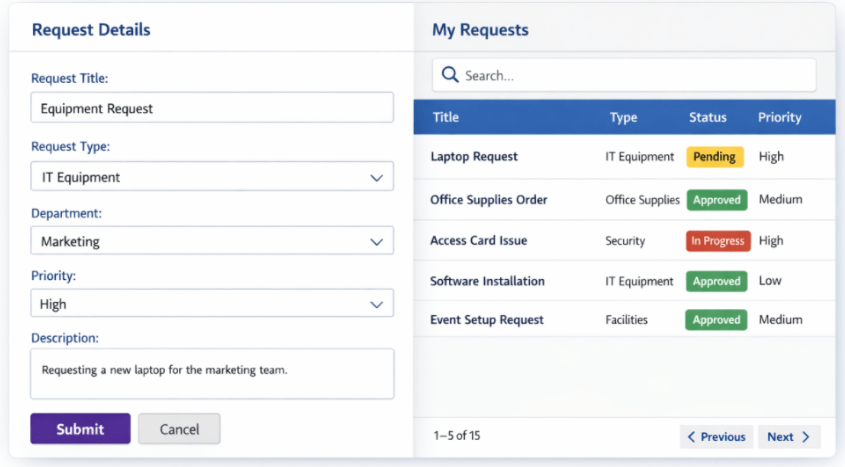Click the In Progress status badge
The width and height of the screenshot is (845, 467).
click(718, 241)
